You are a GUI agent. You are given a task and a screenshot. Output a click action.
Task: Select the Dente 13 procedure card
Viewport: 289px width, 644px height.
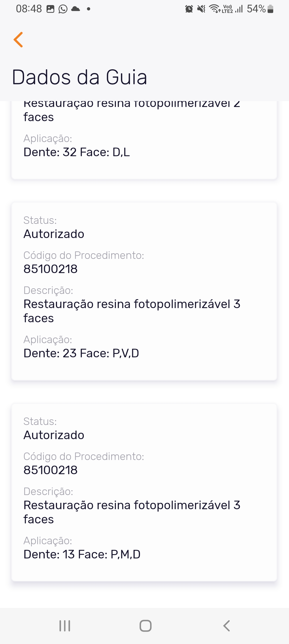coord(144,492)
